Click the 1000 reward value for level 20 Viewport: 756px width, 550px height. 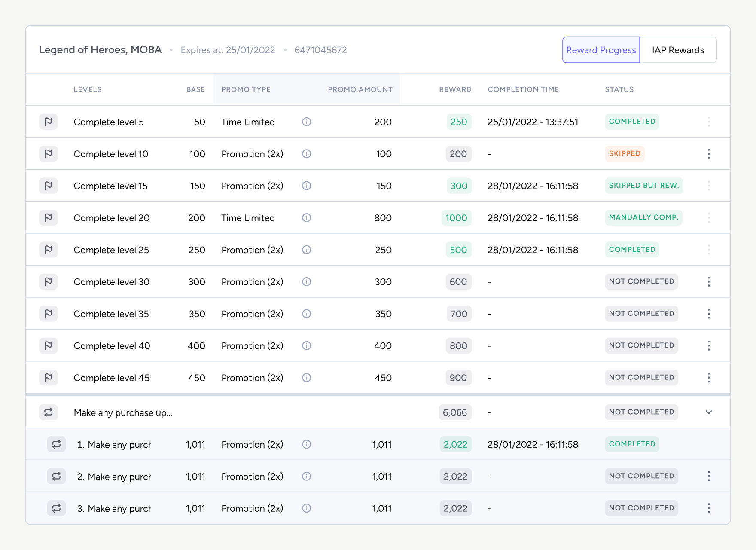coord(456,218)
